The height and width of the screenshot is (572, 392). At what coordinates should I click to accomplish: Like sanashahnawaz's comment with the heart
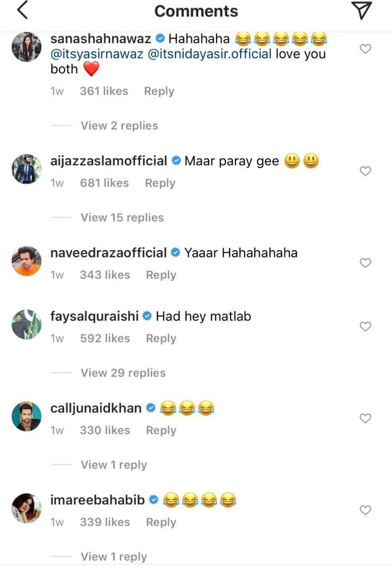pyautogui.click(x=365, y=49)
